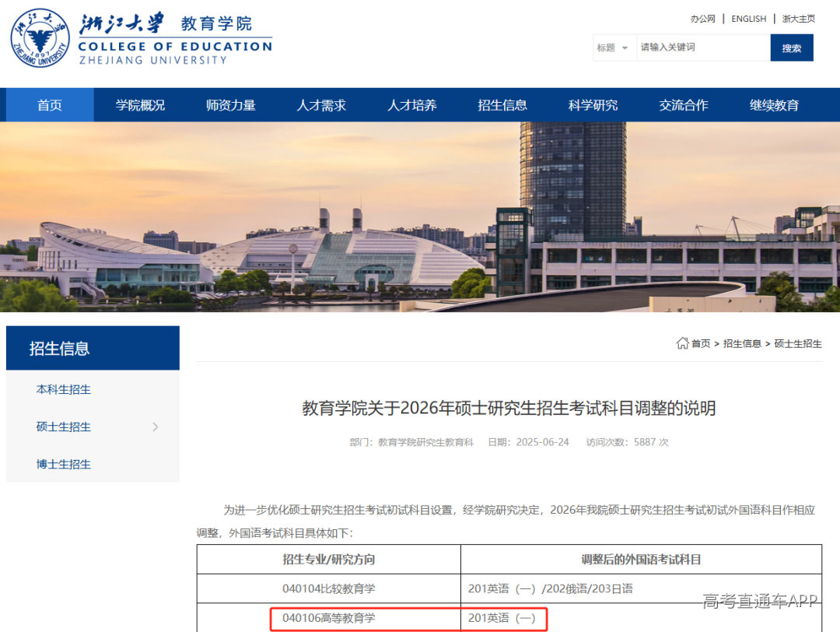840x632 pixels.
Task: Focus the 请输入关键词 search field
Action: click(703, 47)
